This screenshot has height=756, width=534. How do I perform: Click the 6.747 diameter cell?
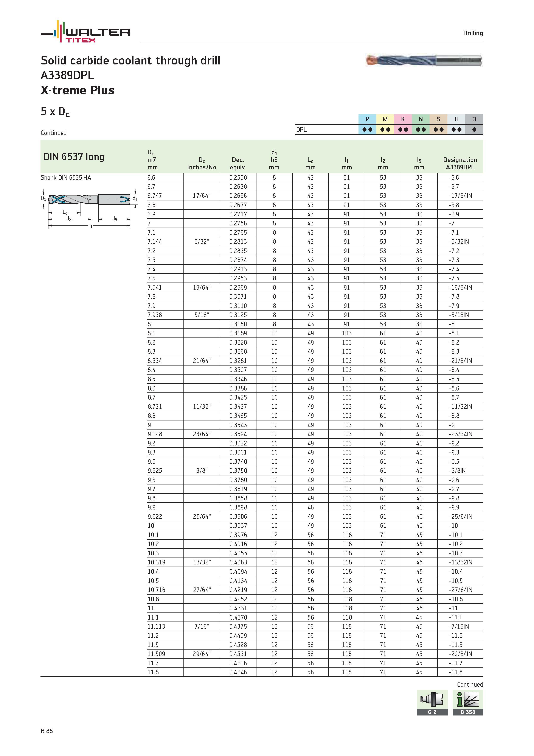tap(155, 196)
